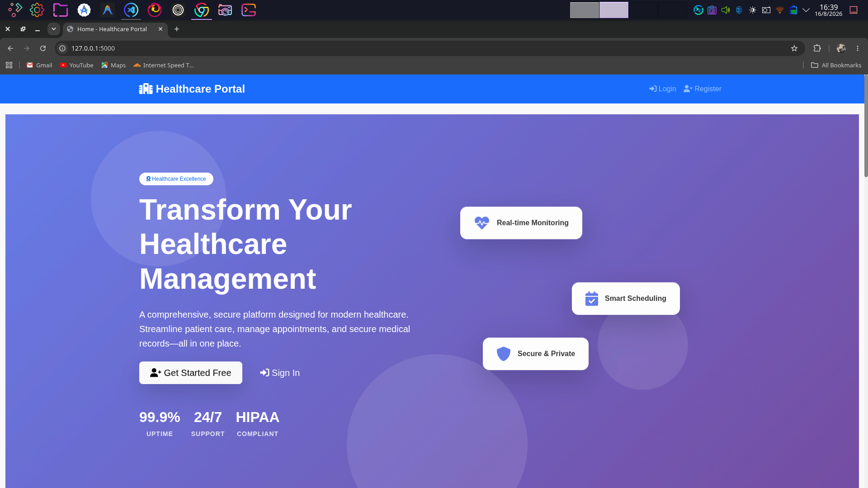Screen dimensions: 868x488
Task: Open the Login link in navbar
Action: 663,89
